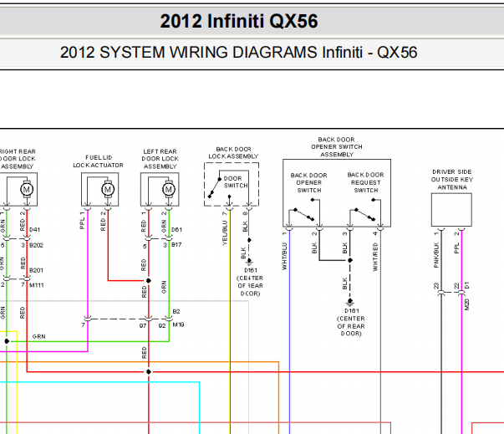504x434 pixels.
Task: Click the 'WHT/RED' wire label
Action: coord(375,257)
